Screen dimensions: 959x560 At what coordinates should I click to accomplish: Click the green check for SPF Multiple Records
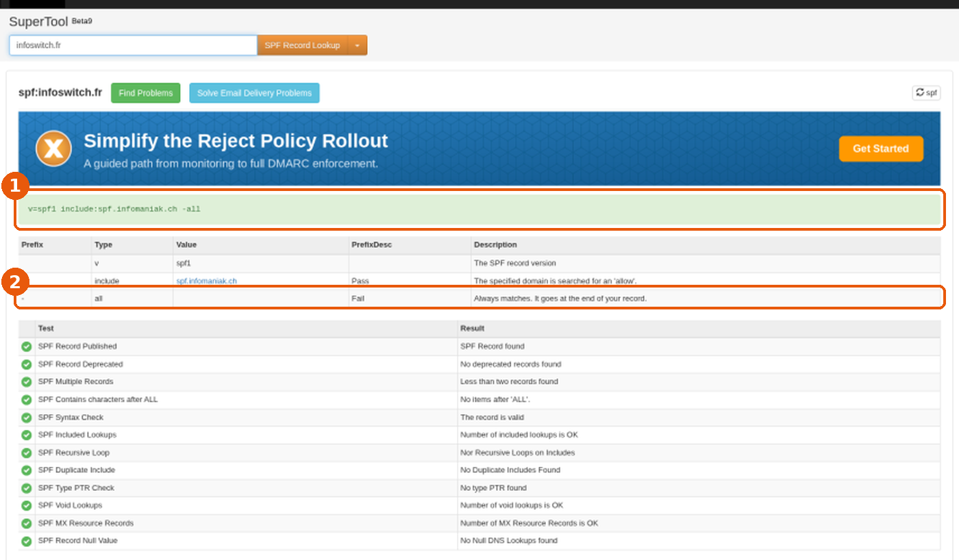click(27, 382)
